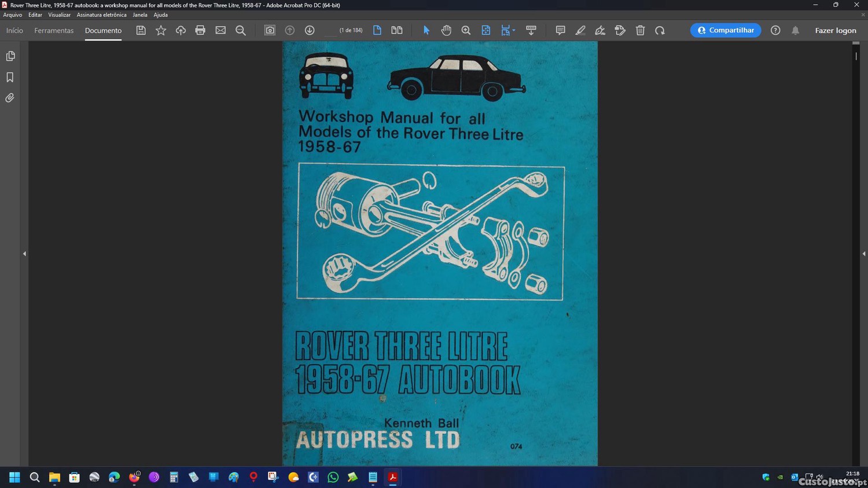
Task: Toggle the page thumbnails panel
Action: click(x=10, y=56)
